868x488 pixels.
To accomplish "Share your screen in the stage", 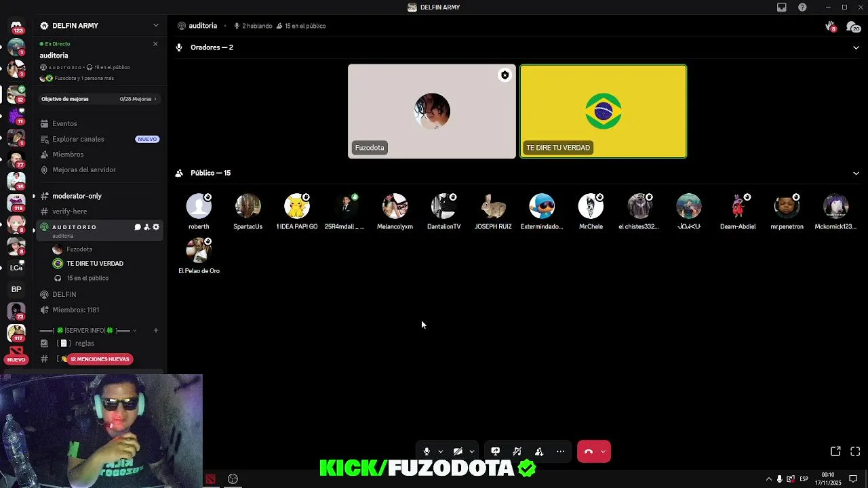I will pos(496,451).
